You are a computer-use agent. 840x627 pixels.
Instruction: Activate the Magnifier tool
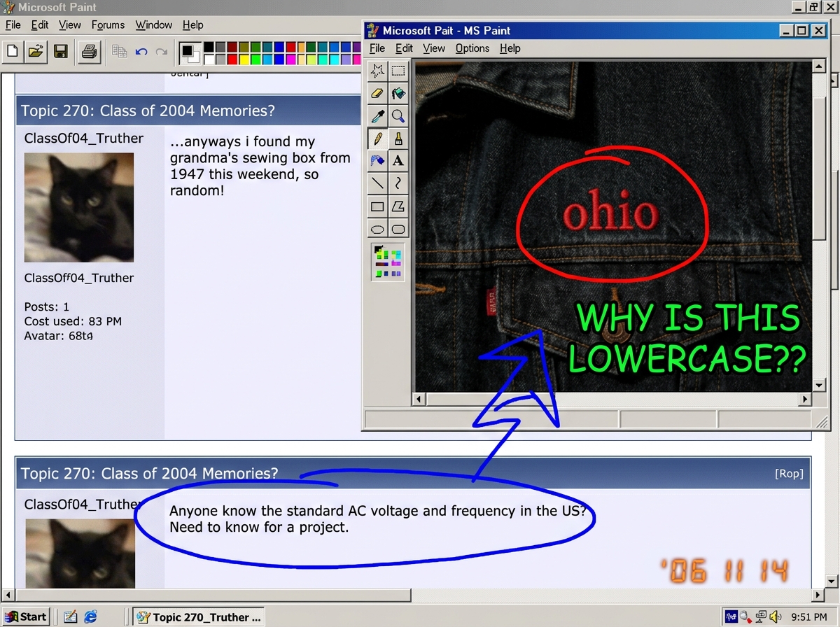coord(398,115)
